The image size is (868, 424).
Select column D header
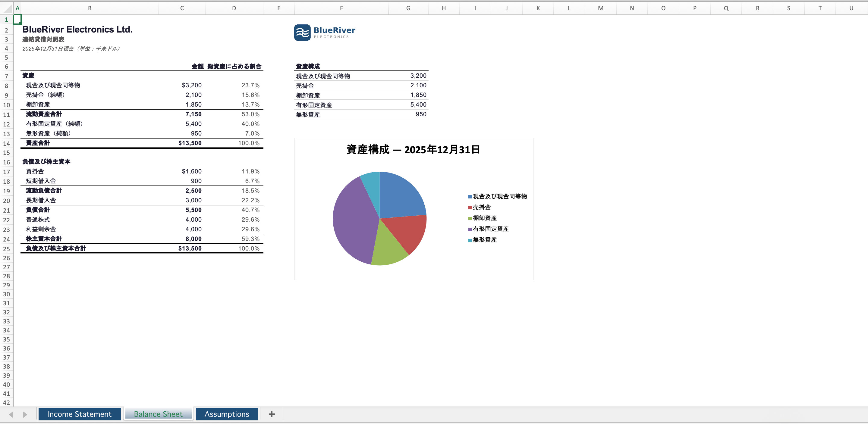tap(234, 8)
